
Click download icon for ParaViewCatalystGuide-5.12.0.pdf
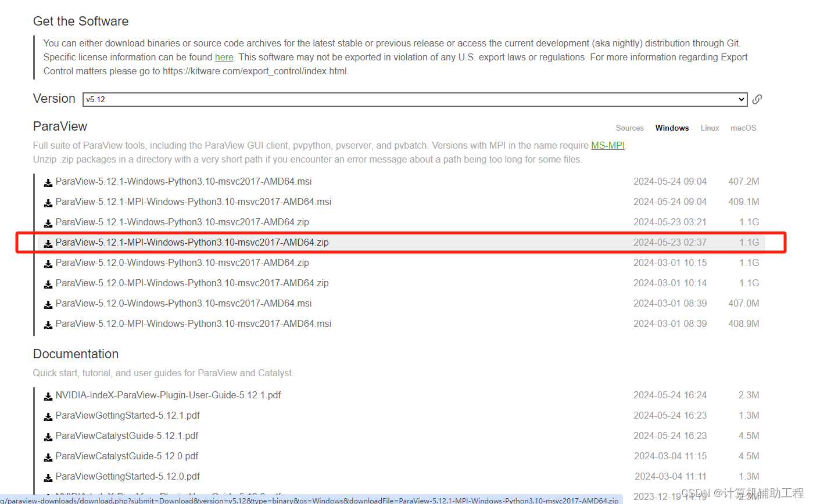click(48, 458)
